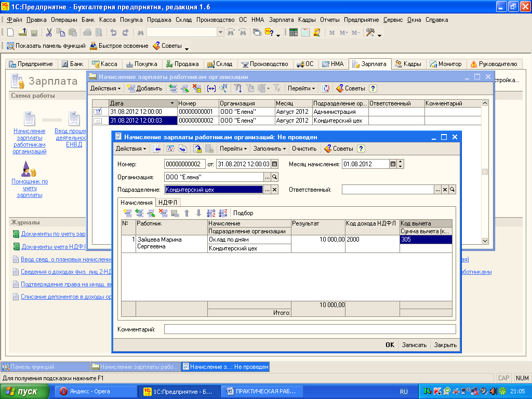Click Create based-on icon in document toolbar

point(182,149)
